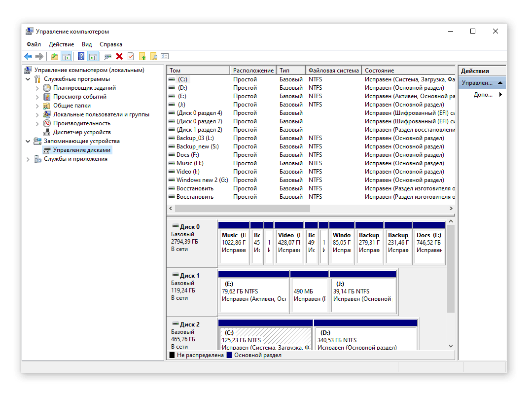The width and height of the screenshot is (532, 397).
Task: Open the Действие menu
Action: tap(61, 44)
